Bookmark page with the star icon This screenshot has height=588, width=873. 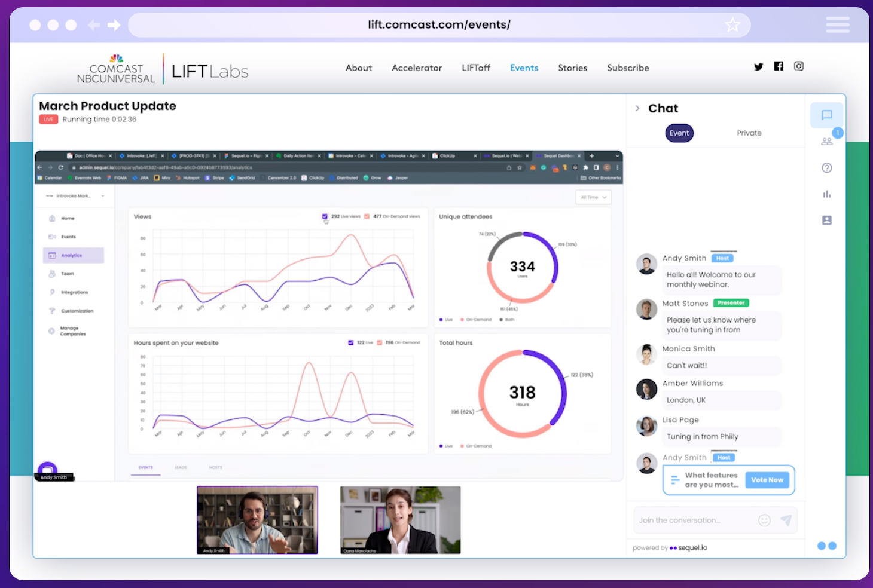732,25
